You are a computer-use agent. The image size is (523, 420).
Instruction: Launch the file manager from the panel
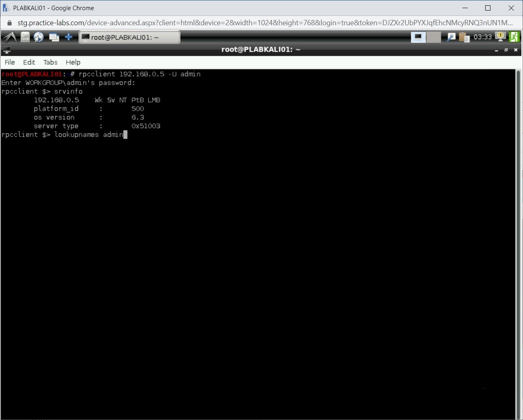pos(25,37)
